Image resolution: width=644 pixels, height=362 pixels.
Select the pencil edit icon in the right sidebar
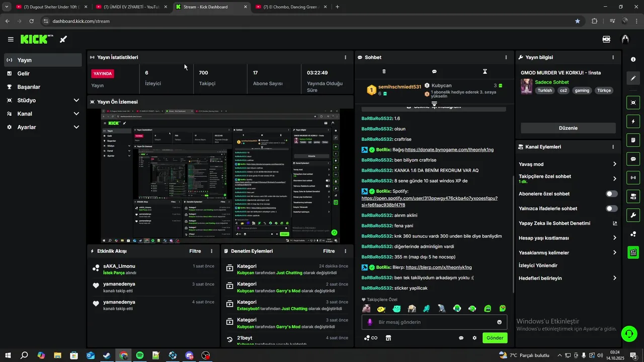633,78
